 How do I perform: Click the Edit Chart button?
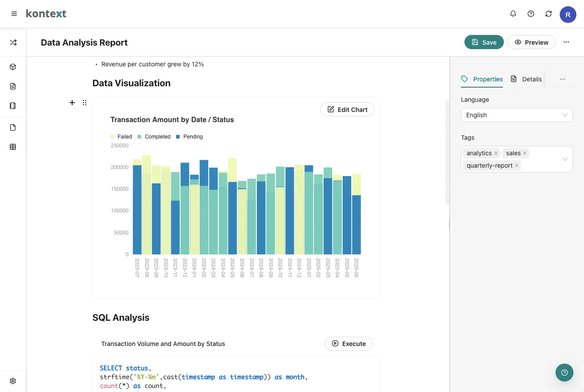coord(347,110)
